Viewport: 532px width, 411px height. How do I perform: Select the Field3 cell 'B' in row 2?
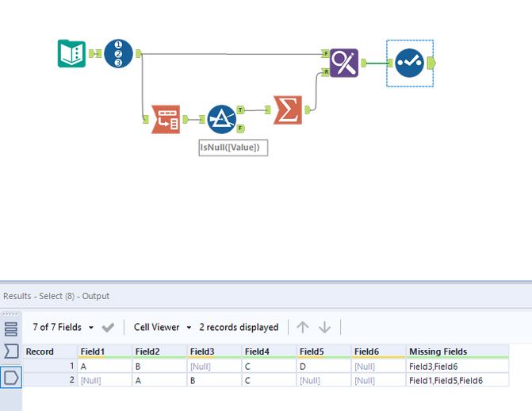[214, 380]
